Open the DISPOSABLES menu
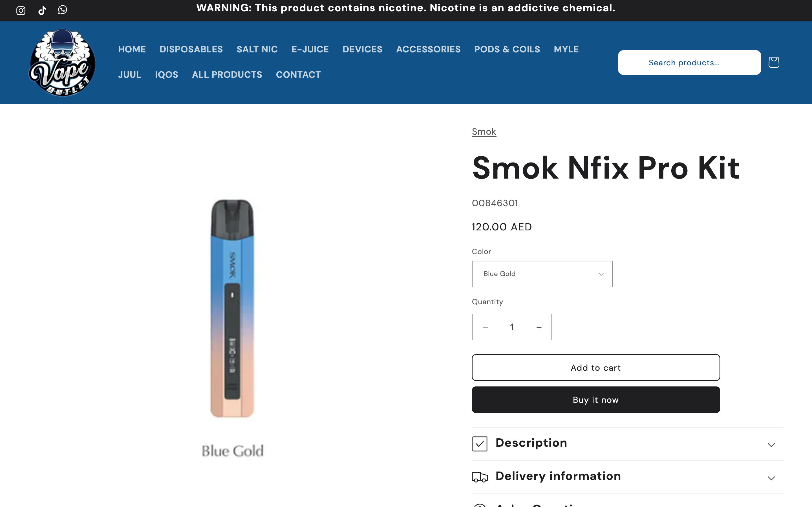Image resolution: width=812 pixels, height=507 pixels. [x=191, y=49]
